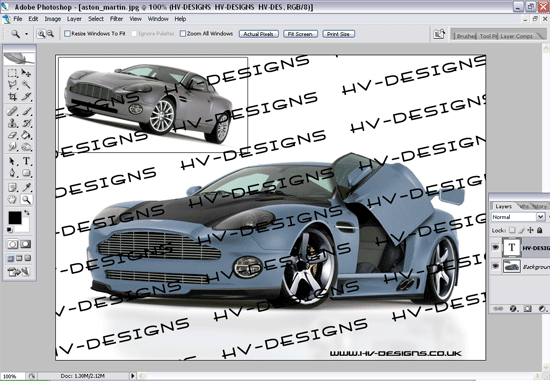Select the Clone Stamp tool
550x381 pixels.
[x=12, y=123]
